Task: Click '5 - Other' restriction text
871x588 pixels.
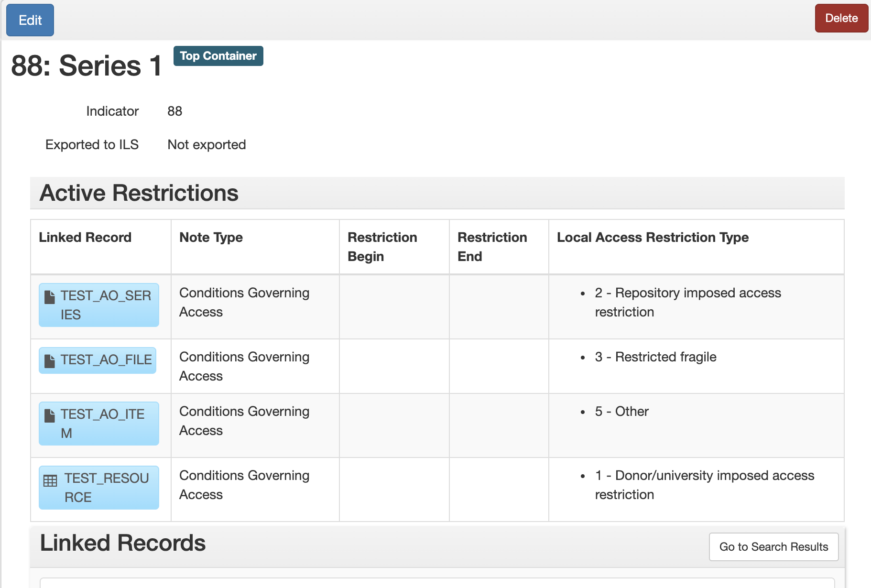Action: point(621,412)
